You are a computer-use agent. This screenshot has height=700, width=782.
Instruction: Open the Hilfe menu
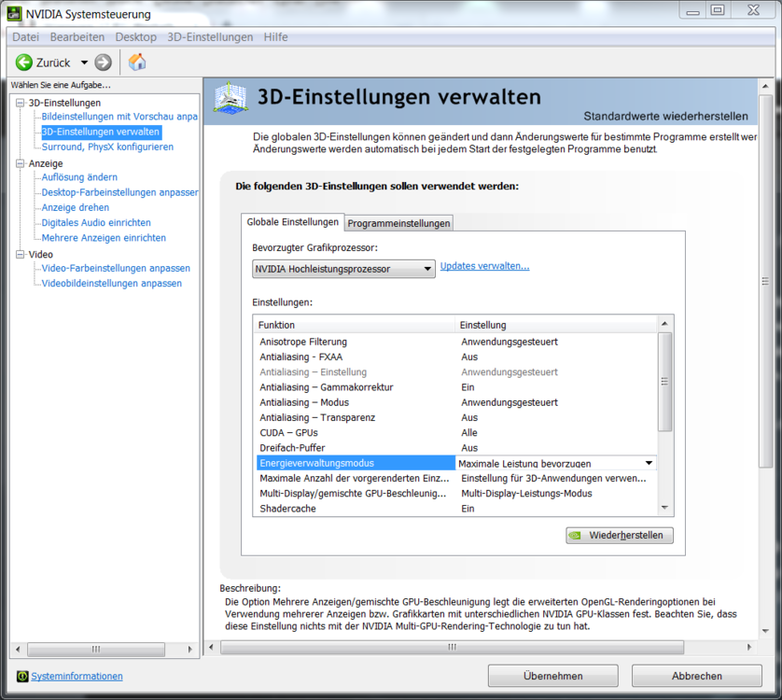click(x=275, y=37)
